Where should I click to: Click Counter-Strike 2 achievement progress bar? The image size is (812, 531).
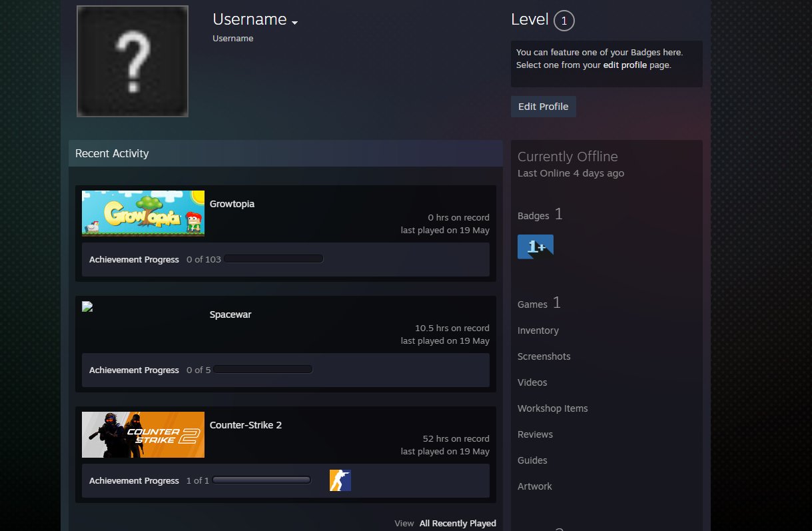[262, 480]
